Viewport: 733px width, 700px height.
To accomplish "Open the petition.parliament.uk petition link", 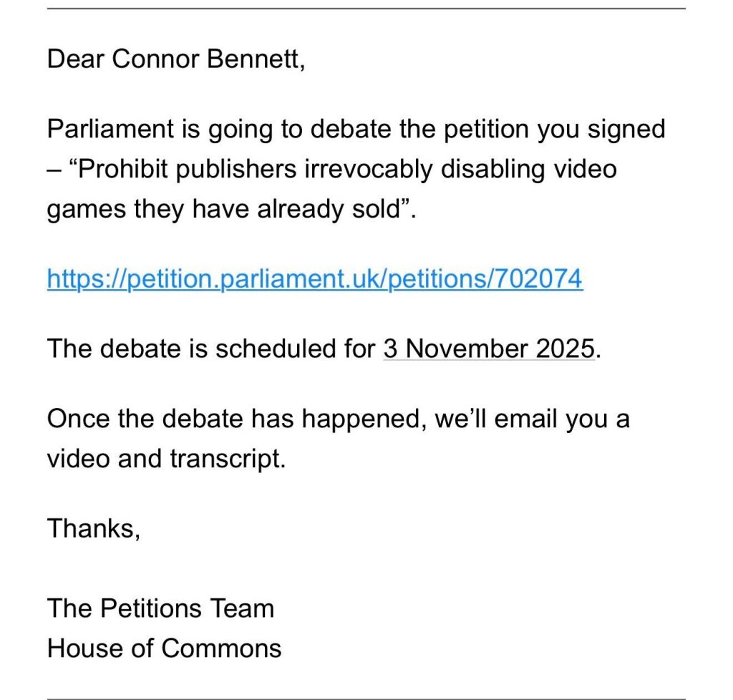I will (x=315, y=278).
